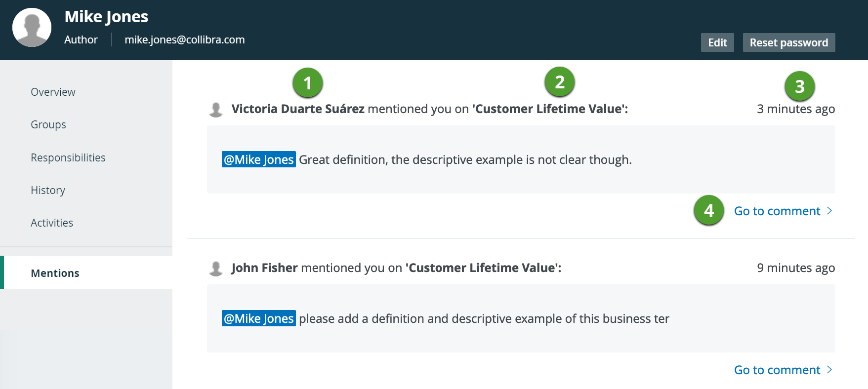
Task: Click the green number 4 callout badge
Action: [x=708, y=210]
